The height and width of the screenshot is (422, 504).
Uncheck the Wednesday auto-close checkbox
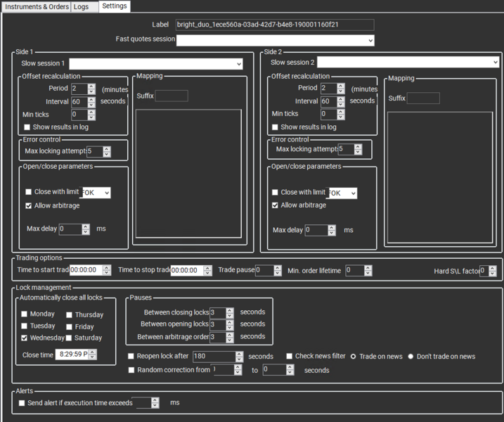[25, 338]
